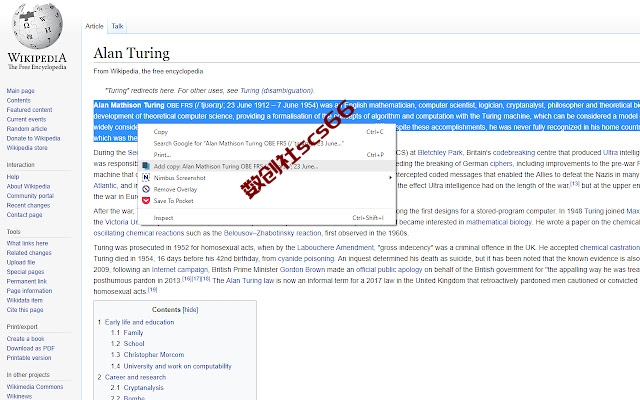The image size is (640, 400).
Task: Open Current events link
Action: [26, 119]
